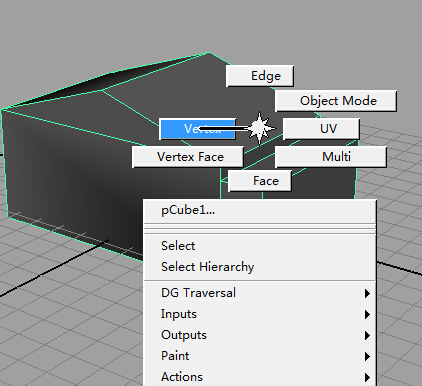Screen dimensions: 422x386
Task: Pick UV component mode
Action: pos(321,129)
